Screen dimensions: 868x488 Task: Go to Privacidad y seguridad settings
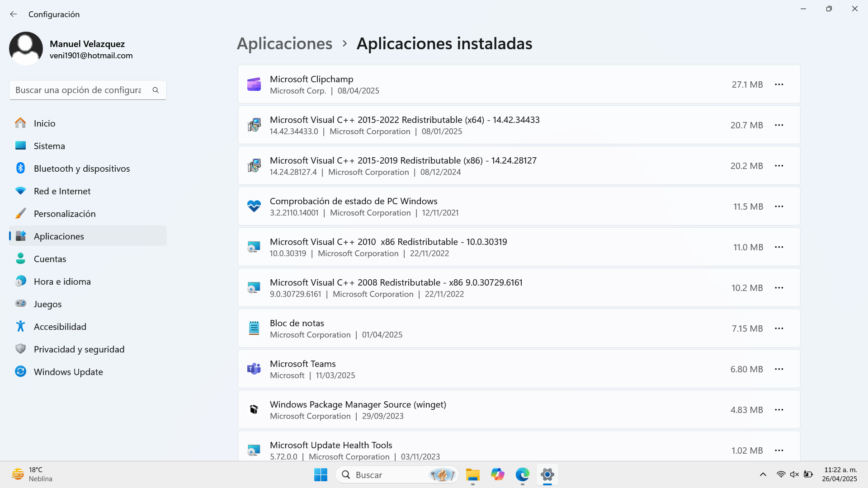tap(79, 349)
